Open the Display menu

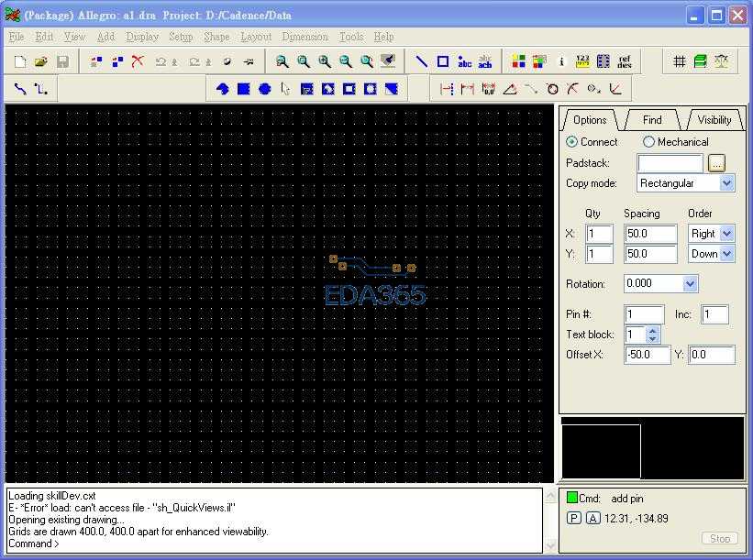(142, 37)
